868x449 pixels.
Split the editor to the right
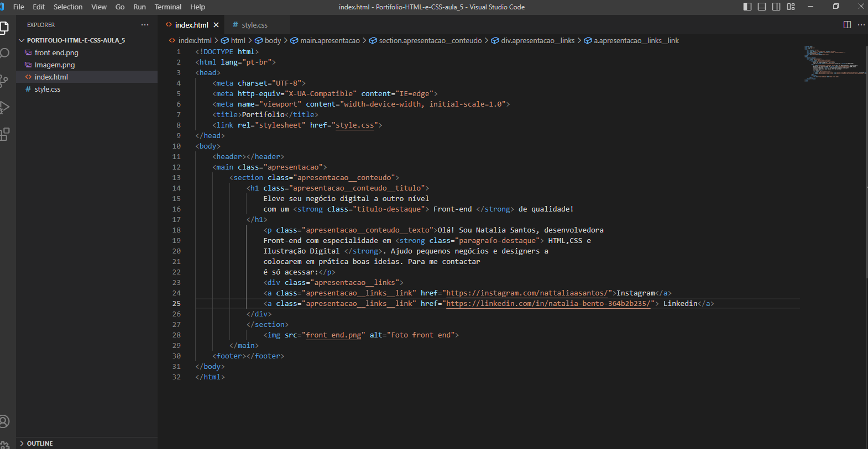(847, 25)
